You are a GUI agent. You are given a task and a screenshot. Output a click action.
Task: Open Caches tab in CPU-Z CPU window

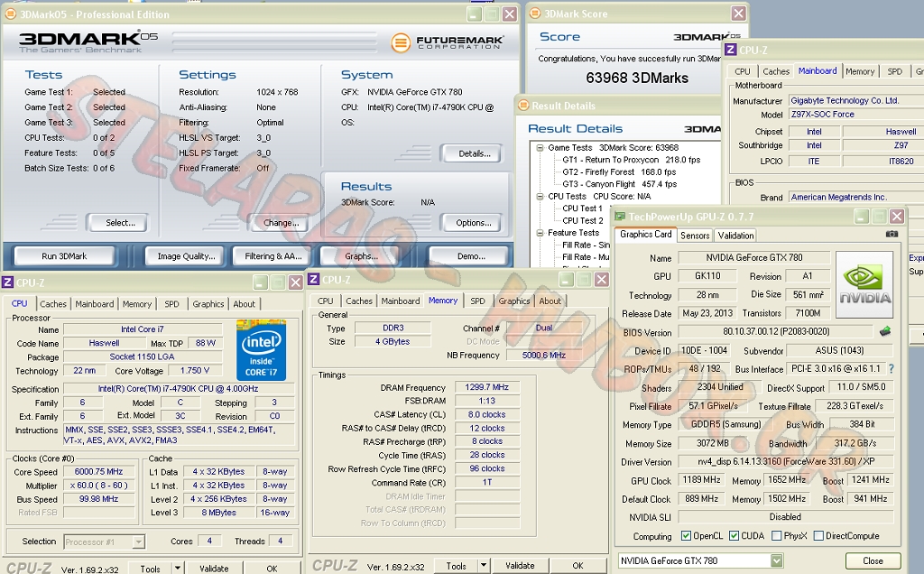[x=53, y=304]
